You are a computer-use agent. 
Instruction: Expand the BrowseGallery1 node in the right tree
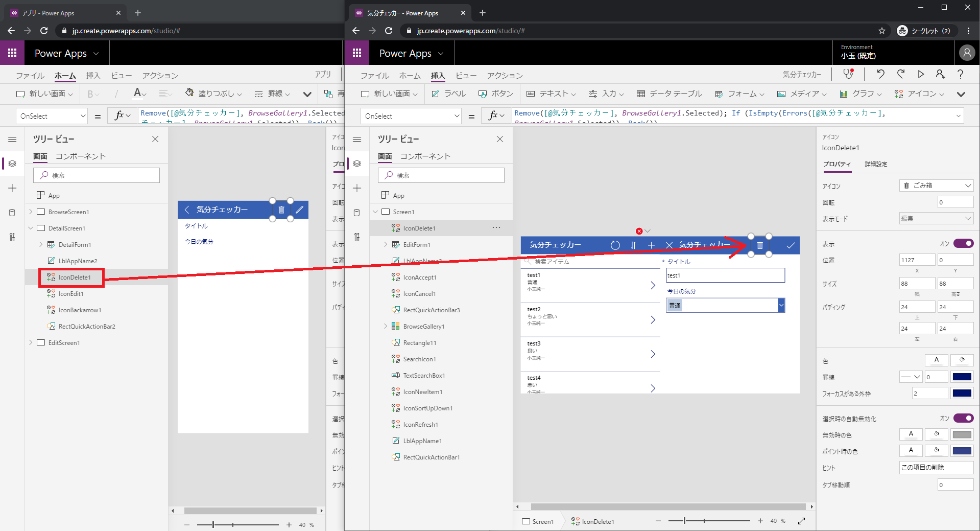386,327
